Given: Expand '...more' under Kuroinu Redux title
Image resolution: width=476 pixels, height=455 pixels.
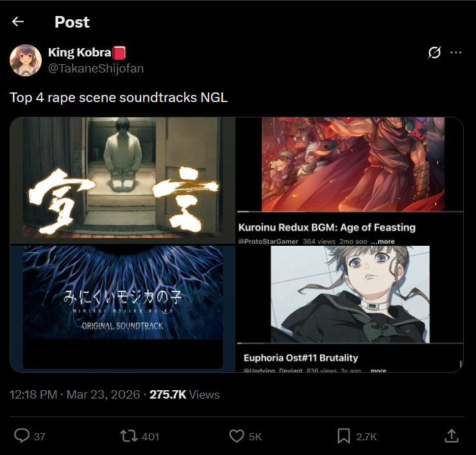Looking at the screenshot, I should tap(382, 241).
